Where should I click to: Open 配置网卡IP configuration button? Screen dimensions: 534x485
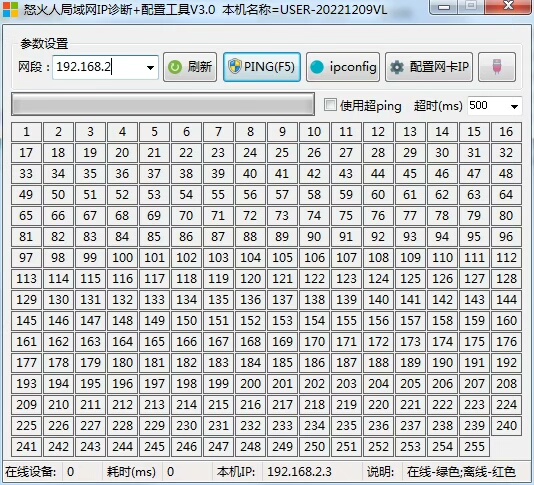429,67
